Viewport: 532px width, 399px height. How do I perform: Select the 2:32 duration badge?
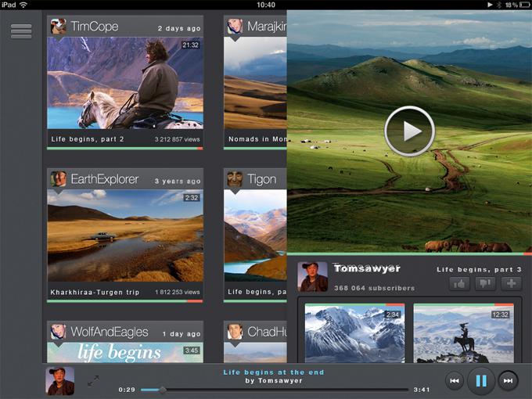192,198
